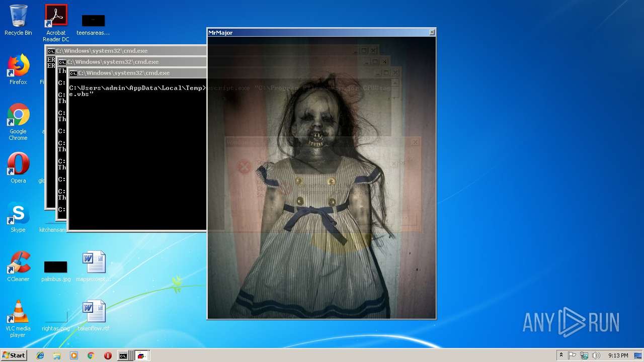The image size is (644, 362).
Task: Click the Chrome icon in the taskbar
Action: click(91, 355)
